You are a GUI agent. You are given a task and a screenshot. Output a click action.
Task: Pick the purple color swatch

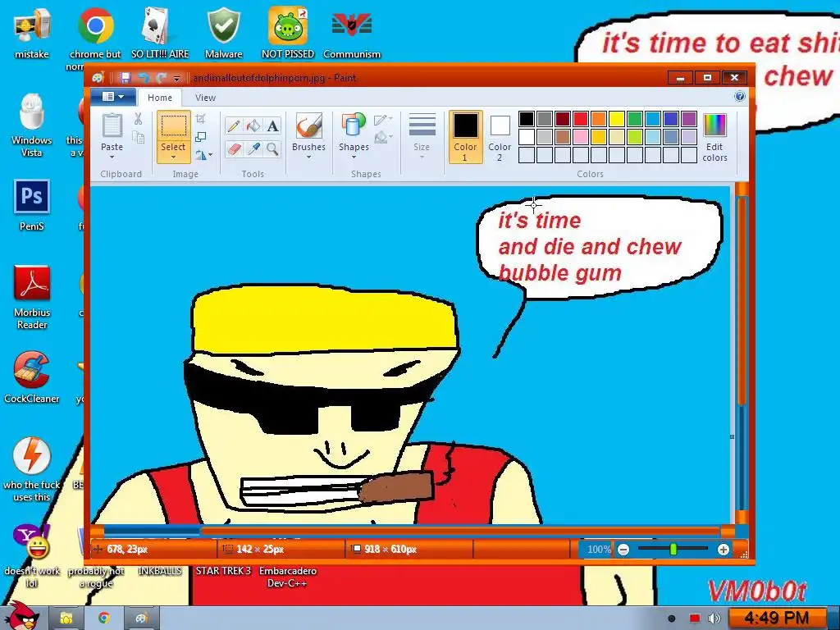pos(688,118)
